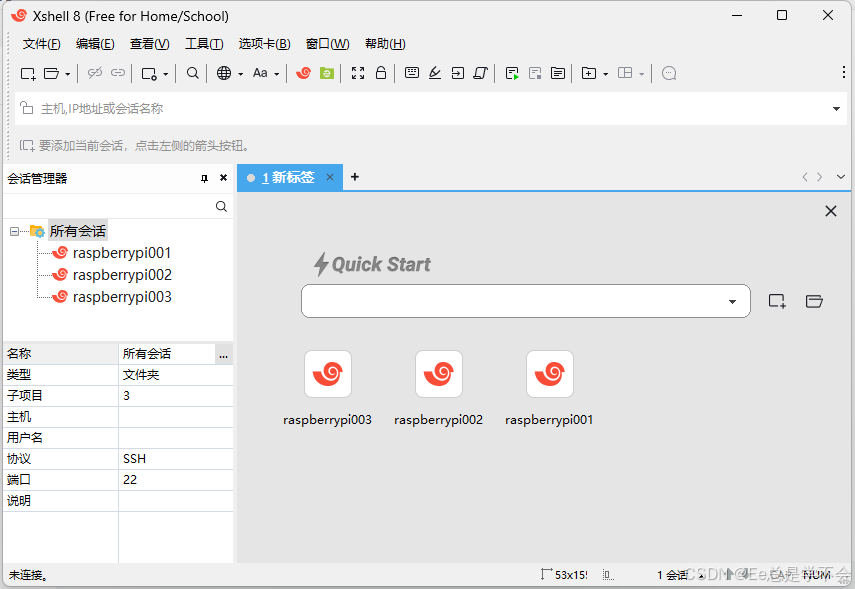The height and width of the screenshot is (589, 855).
Task: Click the add current session arrow icon
Action: click(27, 146)
